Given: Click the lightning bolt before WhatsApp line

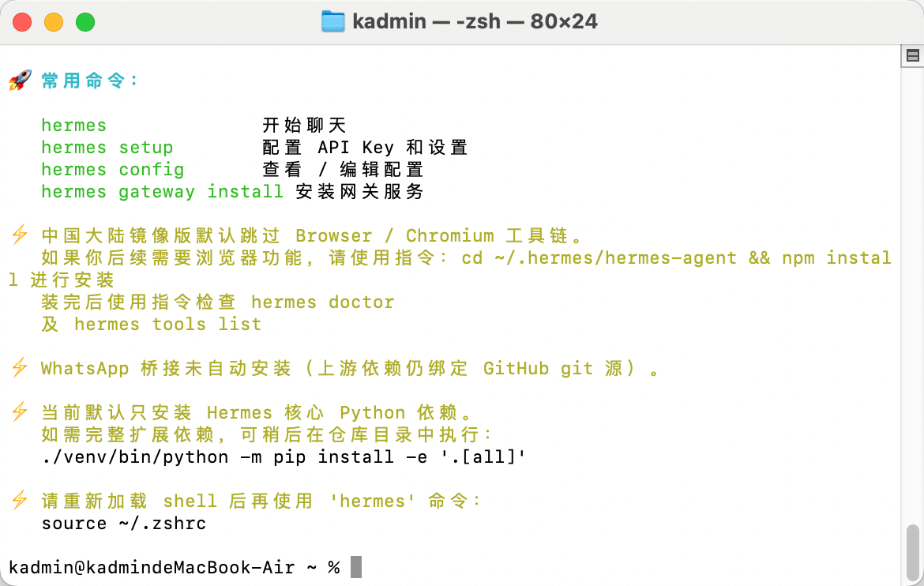Looking at the screenshot, I should 20,367.
